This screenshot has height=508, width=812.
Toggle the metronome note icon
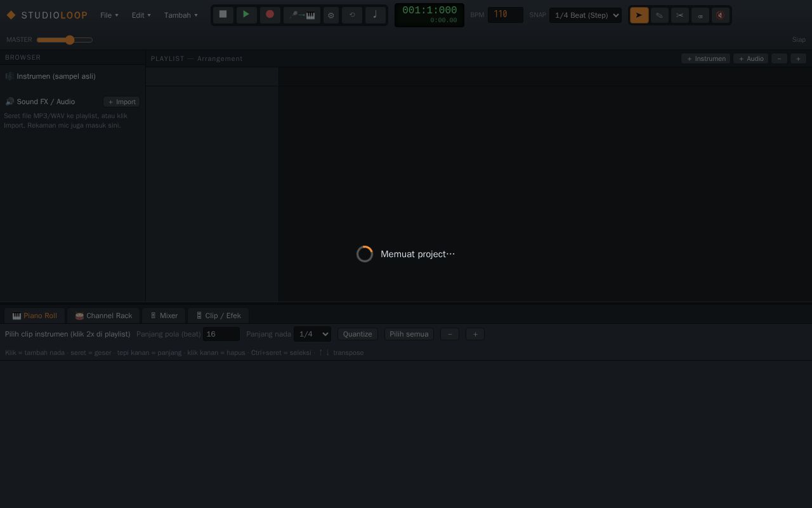(x=375, y=15)
